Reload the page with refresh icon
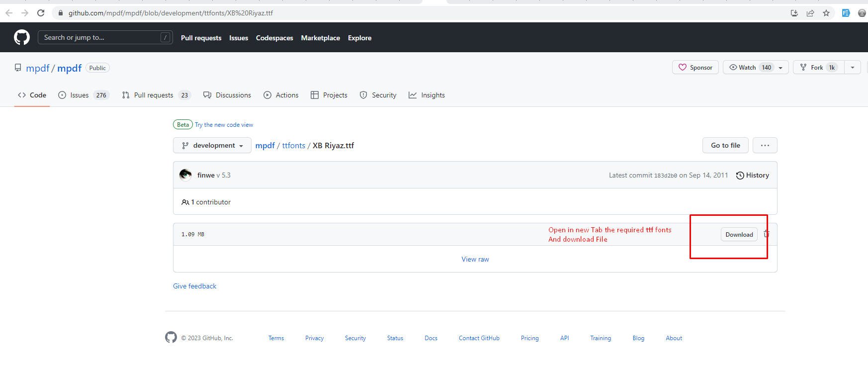This screenshot has height=370, width=868. [x=41, y=13]
